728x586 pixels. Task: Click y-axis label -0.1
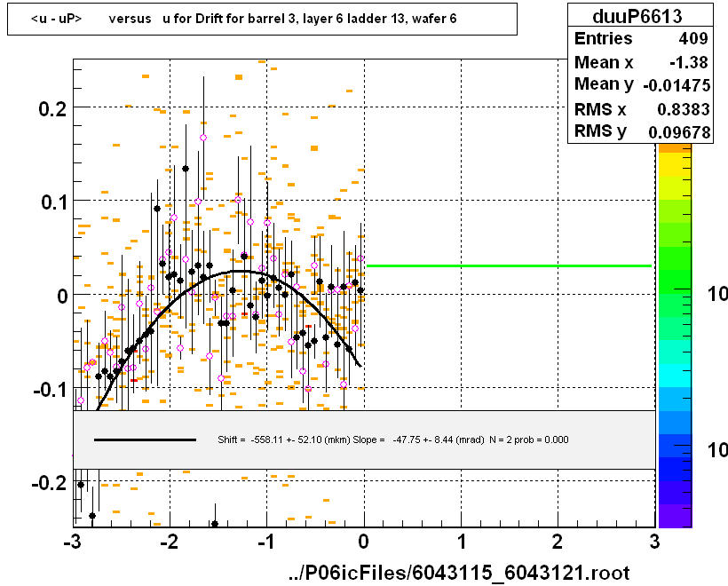50,390
